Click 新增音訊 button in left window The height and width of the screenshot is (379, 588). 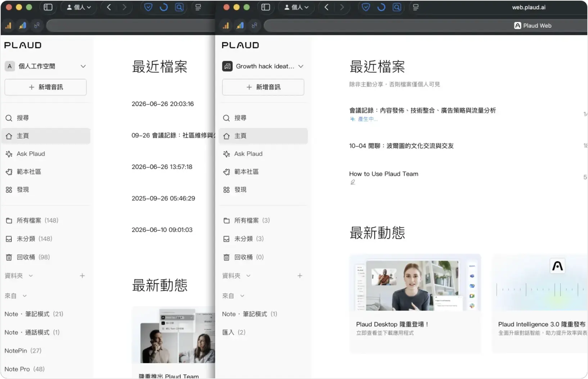tap(46, 87)
